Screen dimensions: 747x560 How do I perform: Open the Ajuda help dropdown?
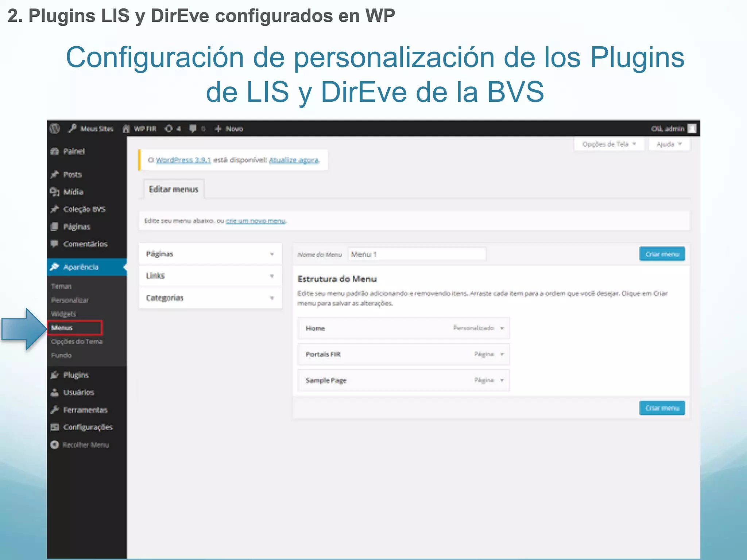pyautogui.click(x=669, y=144)
